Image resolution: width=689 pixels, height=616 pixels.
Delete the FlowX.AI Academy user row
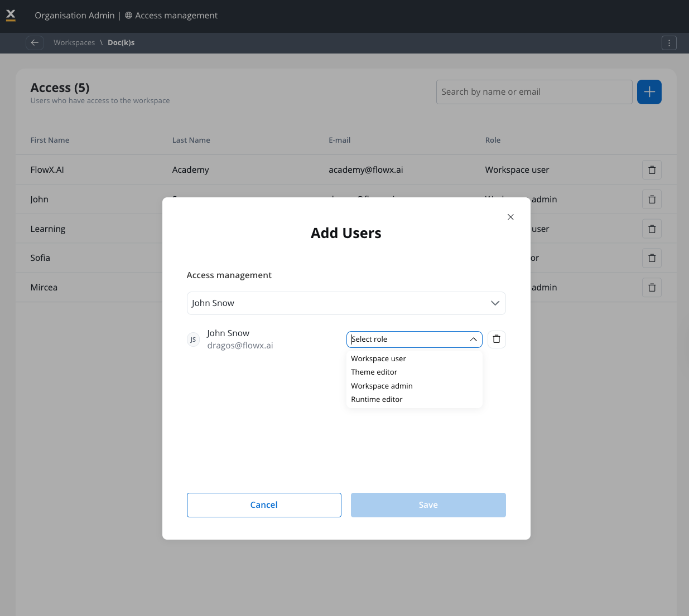tap(652, 170)
